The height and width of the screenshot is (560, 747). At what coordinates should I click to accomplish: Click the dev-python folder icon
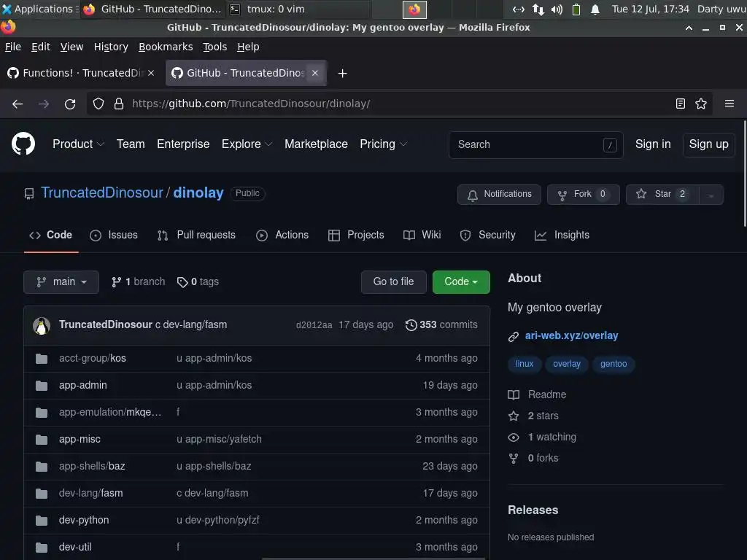click(x=42, y=521)
